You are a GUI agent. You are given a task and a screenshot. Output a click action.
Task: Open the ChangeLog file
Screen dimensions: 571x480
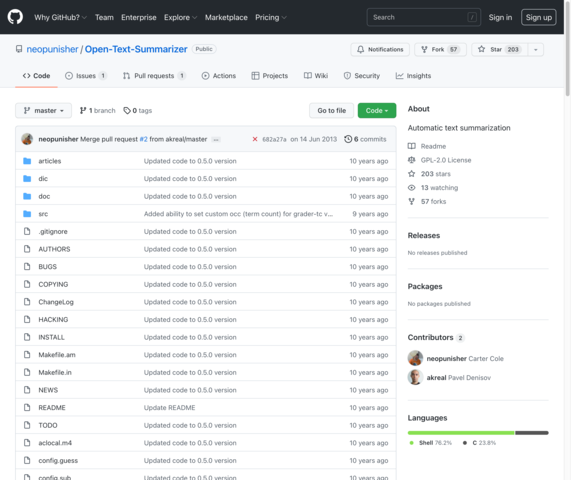[56, 302]
